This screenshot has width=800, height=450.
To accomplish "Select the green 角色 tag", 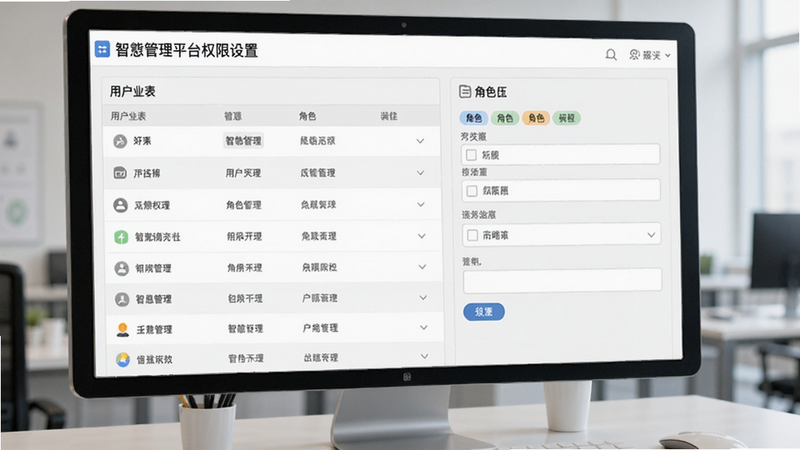I will click(505, 118).
